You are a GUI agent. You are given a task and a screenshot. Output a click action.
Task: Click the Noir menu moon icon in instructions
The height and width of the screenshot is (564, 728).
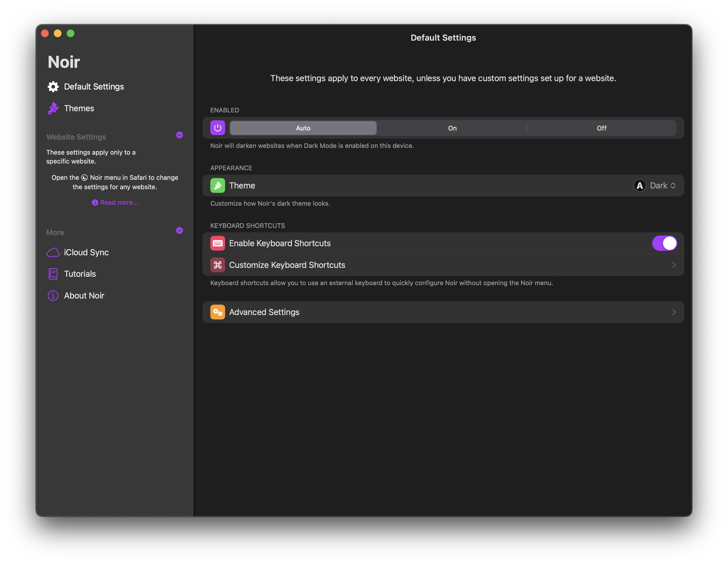pos(84,178)
